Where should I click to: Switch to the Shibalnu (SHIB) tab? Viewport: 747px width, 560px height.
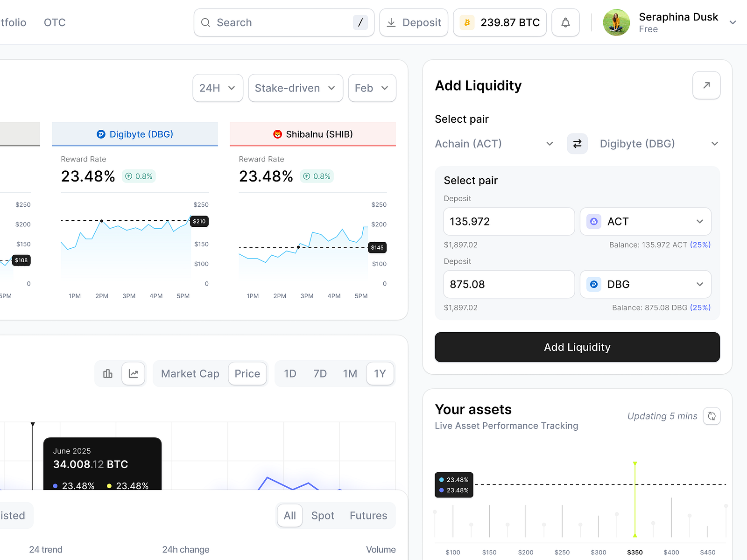(312, 134)
